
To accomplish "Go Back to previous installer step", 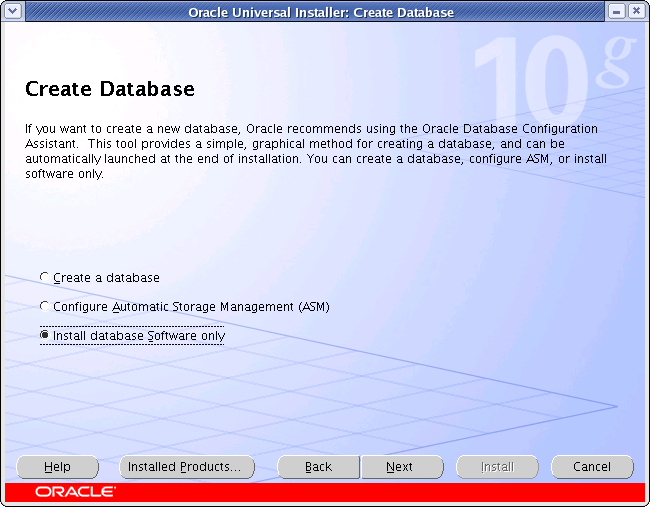I will [318, 467].
